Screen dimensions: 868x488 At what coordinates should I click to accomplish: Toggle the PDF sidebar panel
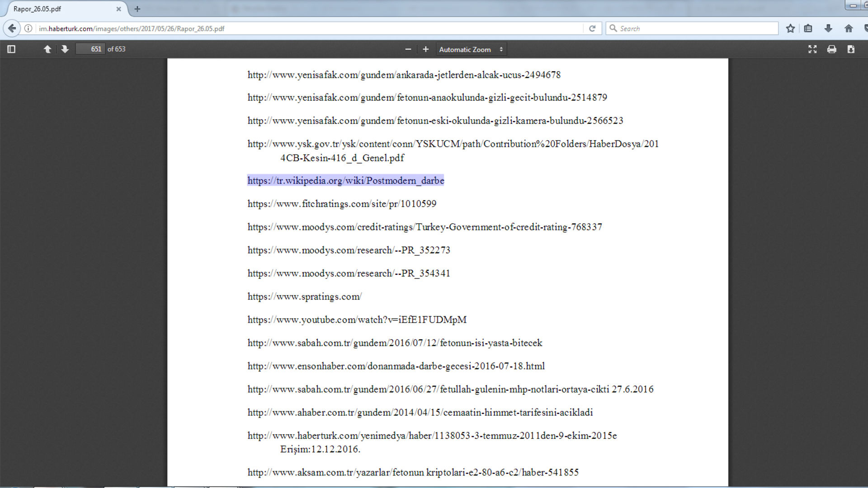[11, 49]
